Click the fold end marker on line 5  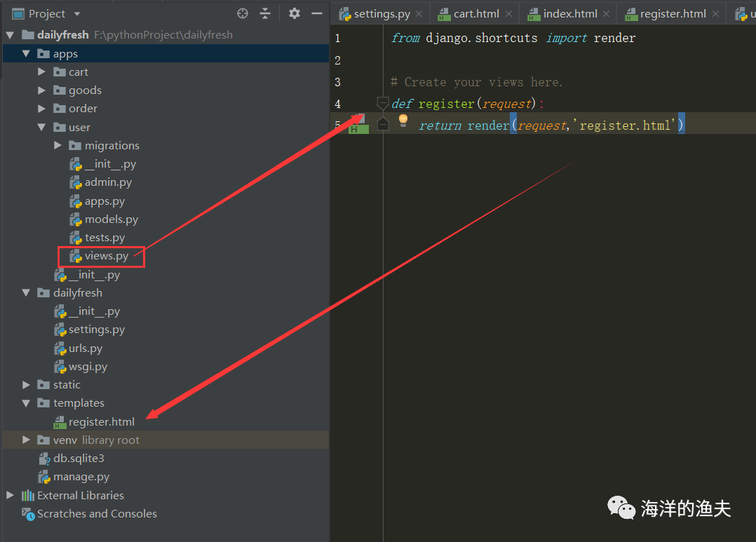point(383,124)
